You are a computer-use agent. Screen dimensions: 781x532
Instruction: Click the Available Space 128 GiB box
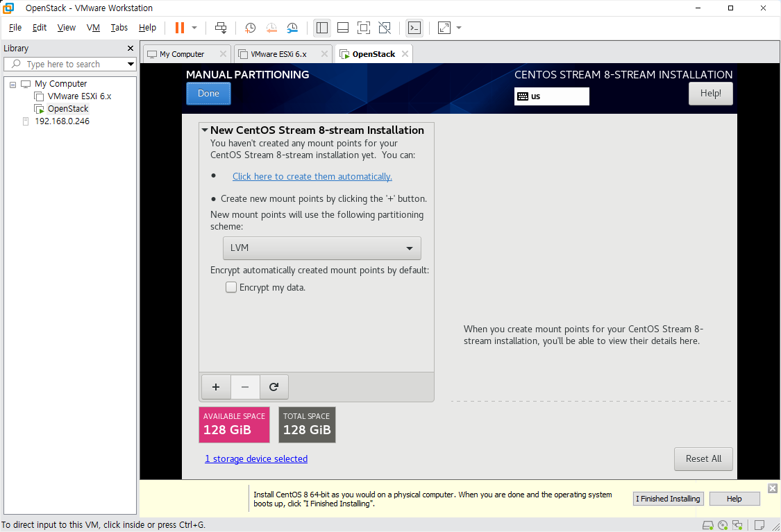tap(234, 424)
